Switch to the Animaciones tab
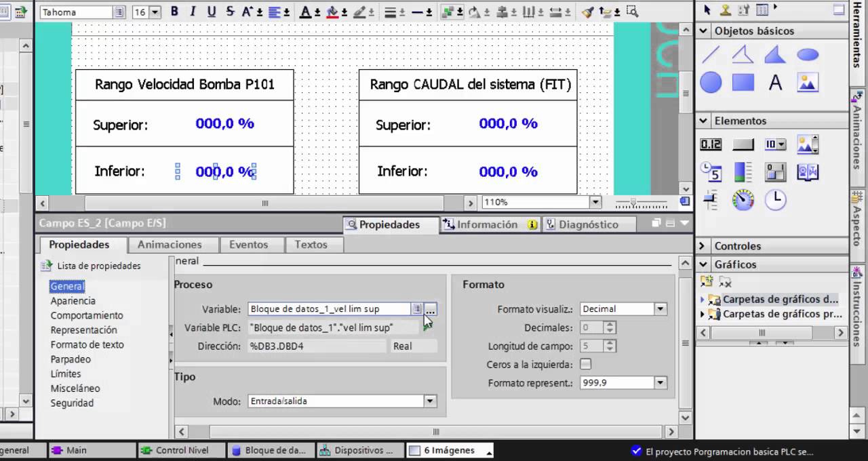868x461 pixels. (170, 245)
